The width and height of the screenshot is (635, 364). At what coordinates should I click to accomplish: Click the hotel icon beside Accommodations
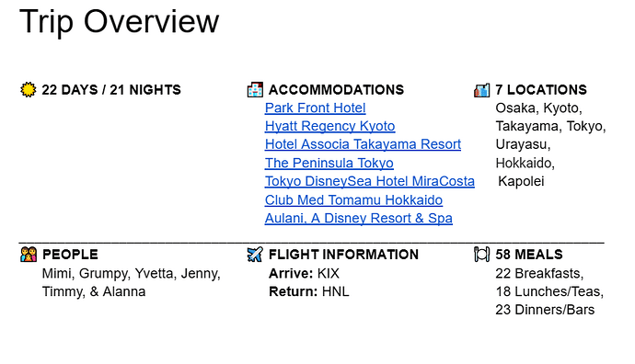tap(255, 89)
